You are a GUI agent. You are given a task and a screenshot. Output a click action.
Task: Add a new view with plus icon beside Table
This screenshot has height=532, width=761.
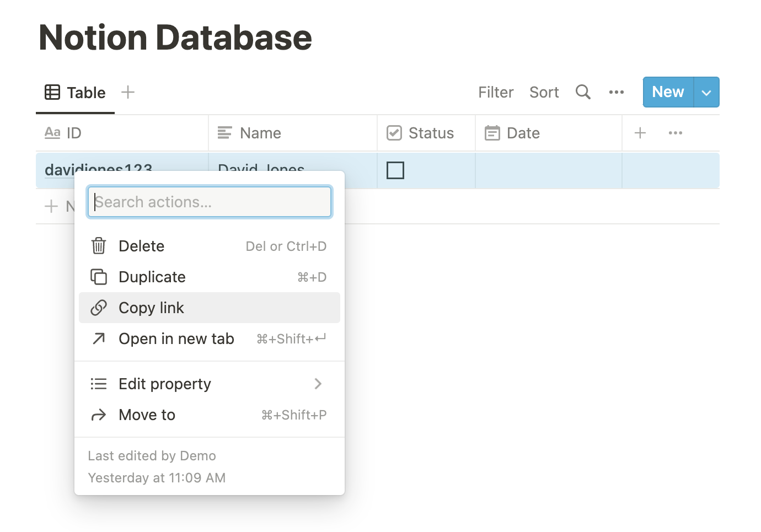coord(128,92)
